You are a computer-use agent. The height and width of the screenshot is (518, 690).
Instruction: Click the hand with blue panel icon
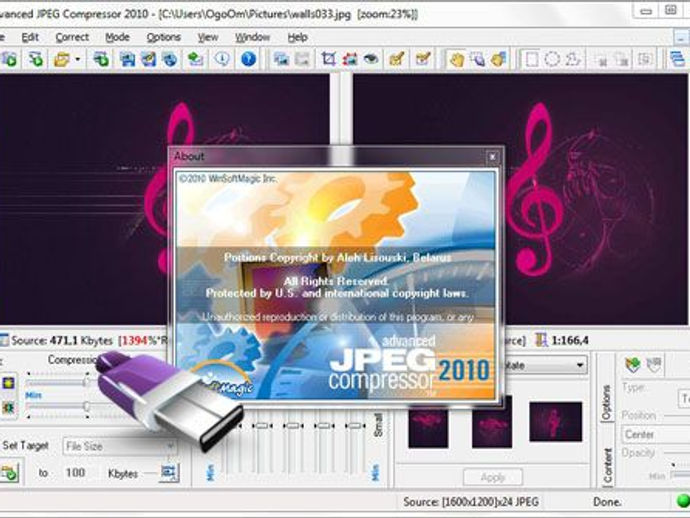499,59
